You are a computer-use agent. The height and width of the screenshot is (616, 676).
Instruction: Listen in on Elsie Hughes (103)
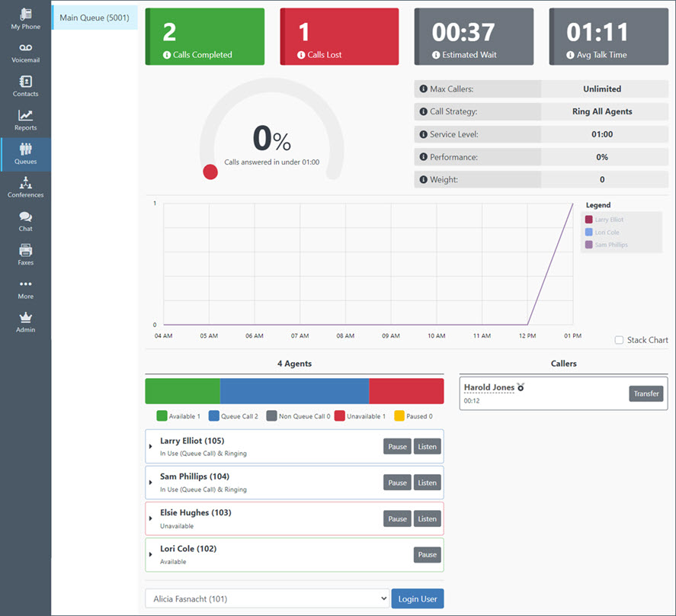(x=427, y=519)
